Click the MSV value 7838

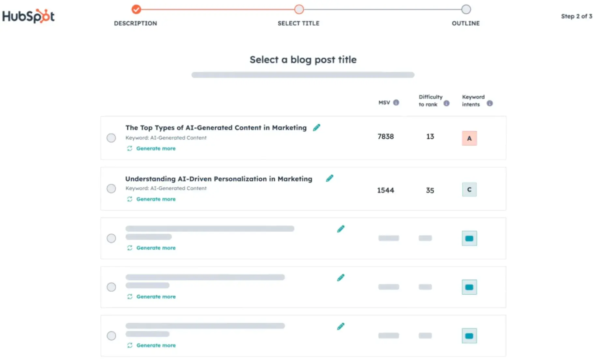pos(386,136)
